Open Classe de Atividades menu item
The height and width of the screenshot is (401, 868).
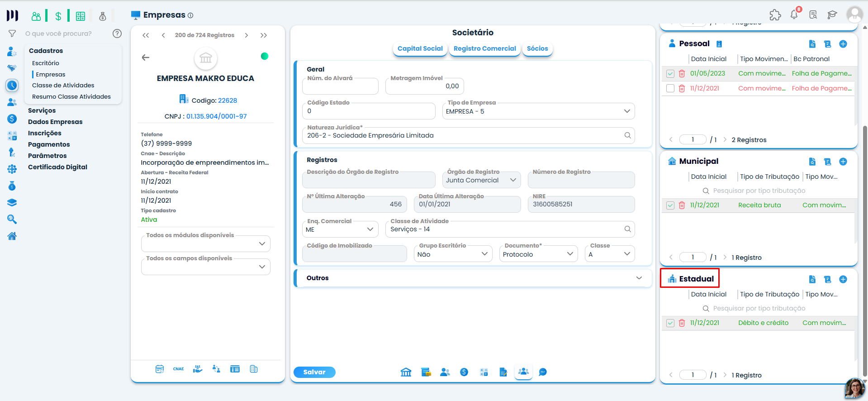(x=63, y=85)
